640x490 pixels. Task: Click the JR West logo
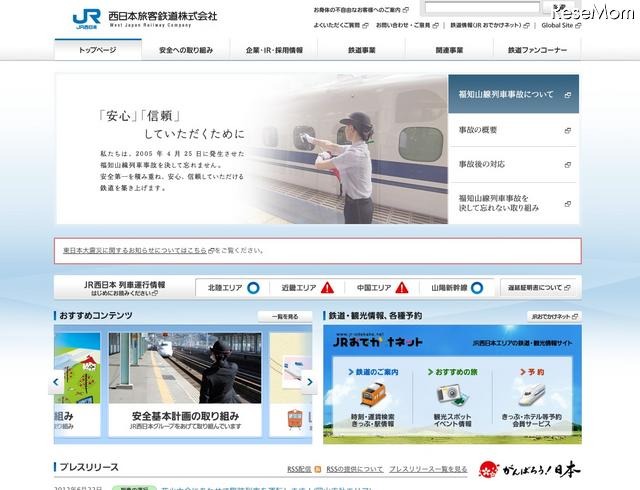(x=87, y=18)
